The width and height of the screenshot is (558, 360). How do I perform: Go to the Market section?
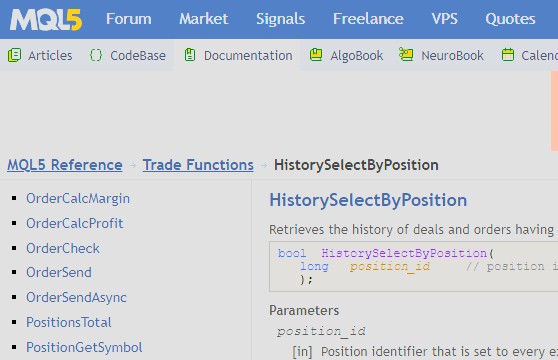tap(204, 19)
